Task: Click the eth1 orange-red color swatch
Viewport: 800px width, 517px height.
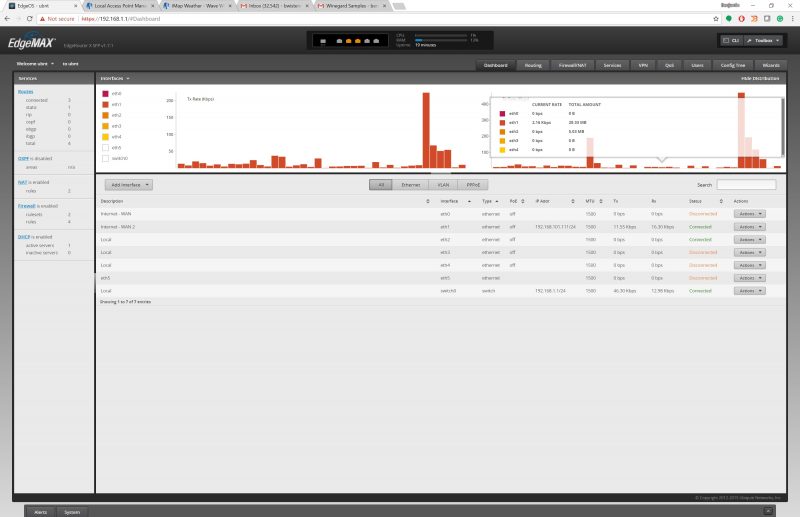Action: [x=104, y=104]
